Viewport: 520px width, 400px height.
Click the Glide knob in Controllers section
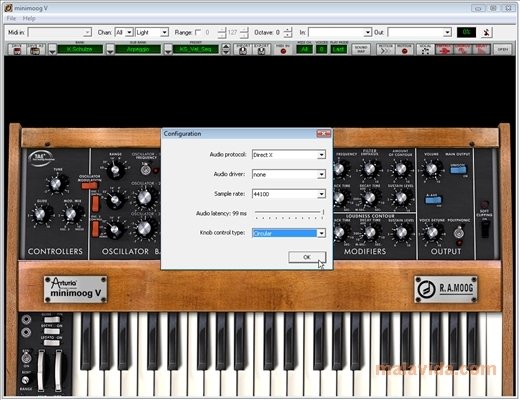(40, 214)
